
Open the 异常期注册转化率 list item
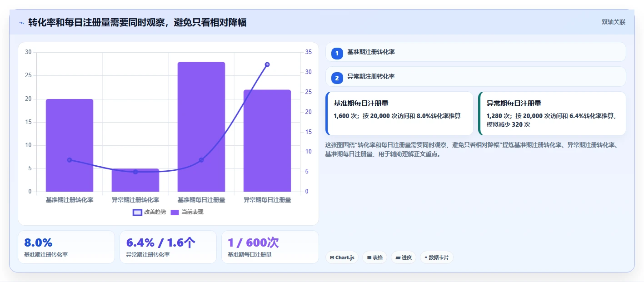coord(476,77)
